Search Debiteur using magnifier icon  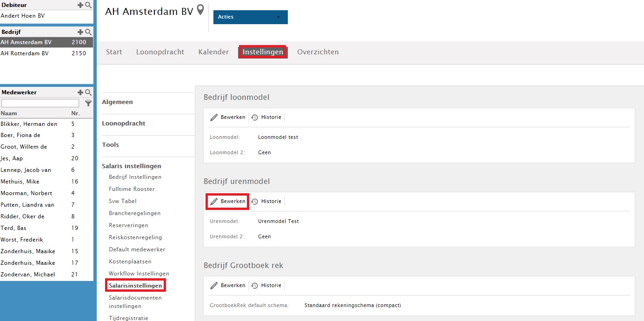tap(88, 5)
